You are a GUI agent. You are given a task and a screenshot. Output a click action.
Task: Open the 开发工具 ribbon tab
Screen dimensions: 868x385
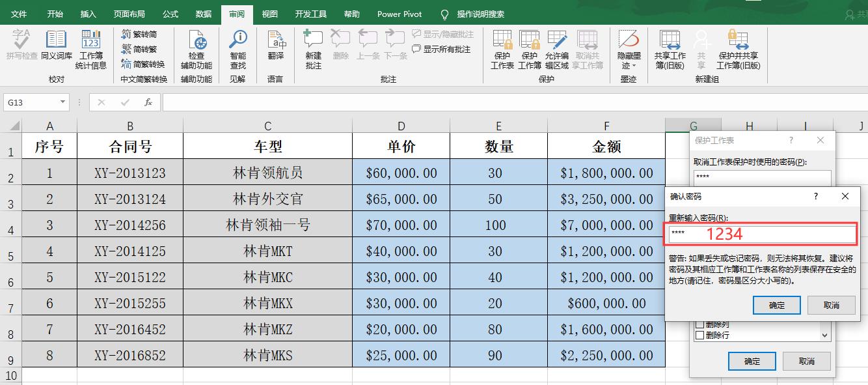(x=310, y=14)
